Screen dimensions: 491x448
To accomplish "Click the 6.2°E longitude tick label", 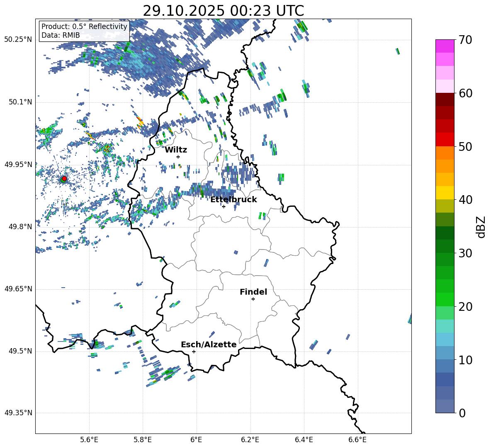I will (250, 440).
